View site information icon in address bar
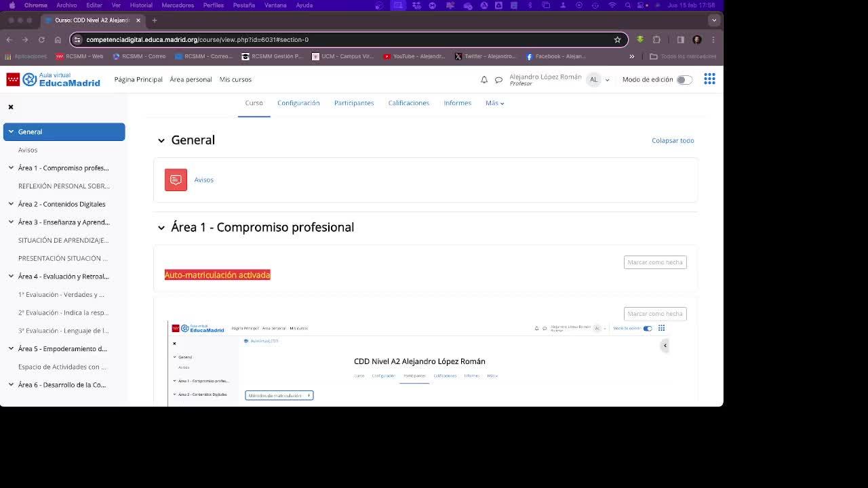This screenshot has height=488, width=868. (77, 39)
